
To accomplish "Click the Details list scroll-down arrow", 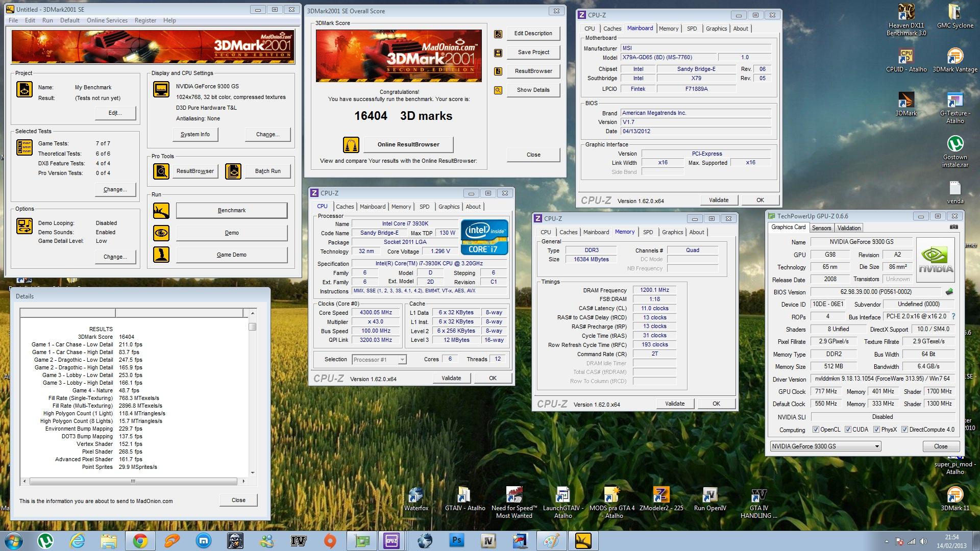I will coord(252,473).
